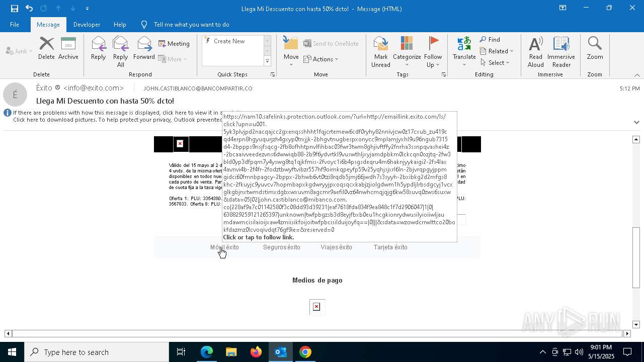Viewport: 644px width, 362px height.
Task: Open the Móvil éxito link
Action: point(224,247)
